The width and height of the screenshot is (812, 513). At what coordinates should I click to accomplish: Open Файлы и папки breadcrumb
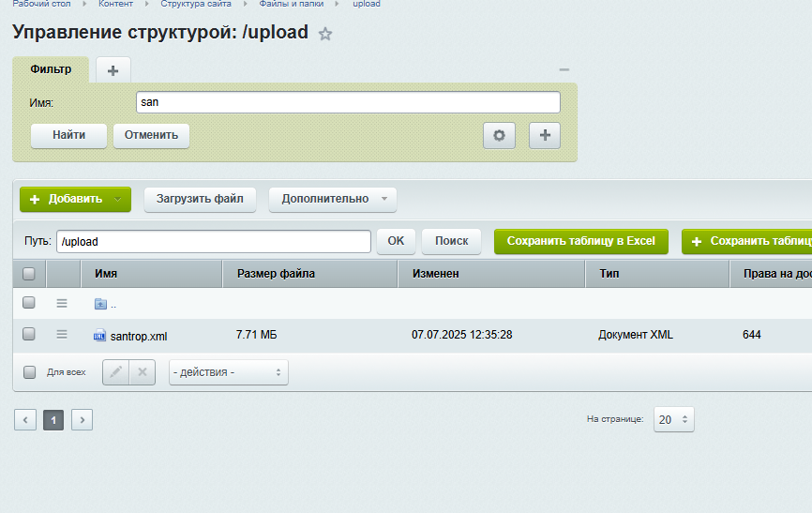click(x=291, y=4)
